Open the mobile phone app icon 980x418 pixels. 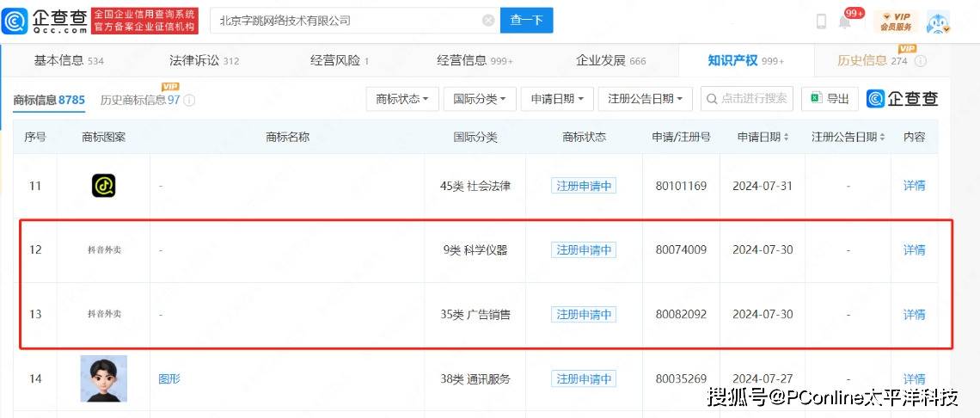point(821,22)
